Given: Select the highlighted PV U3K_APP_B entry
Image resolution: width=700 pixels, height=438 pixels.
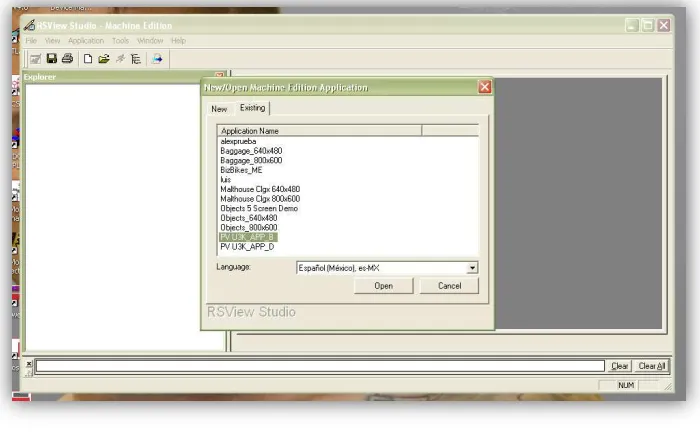Looking at the screenshot, I should 248,237.
